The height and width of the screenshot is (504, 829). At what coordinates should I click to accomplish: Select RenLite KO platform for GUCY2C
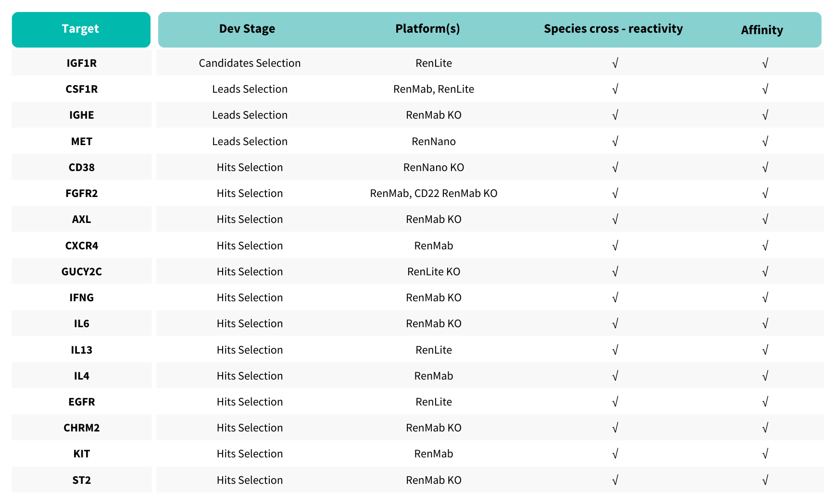coord(434,271)
